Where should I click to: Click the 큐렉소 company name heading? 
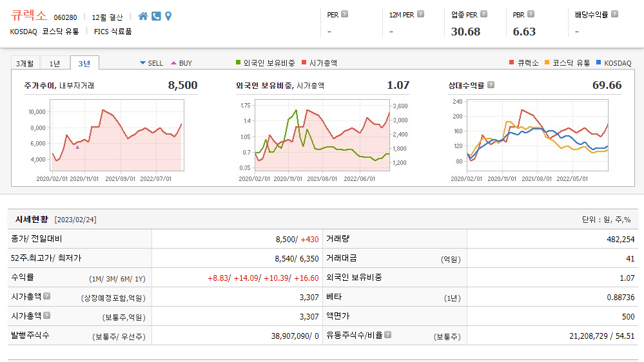[29, 15]
